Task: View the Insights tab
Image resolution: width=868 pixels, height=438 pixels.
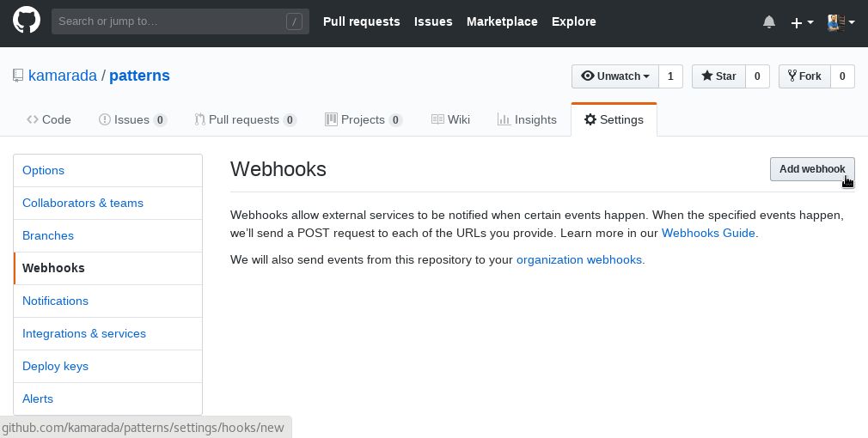Action: (527, 119)
